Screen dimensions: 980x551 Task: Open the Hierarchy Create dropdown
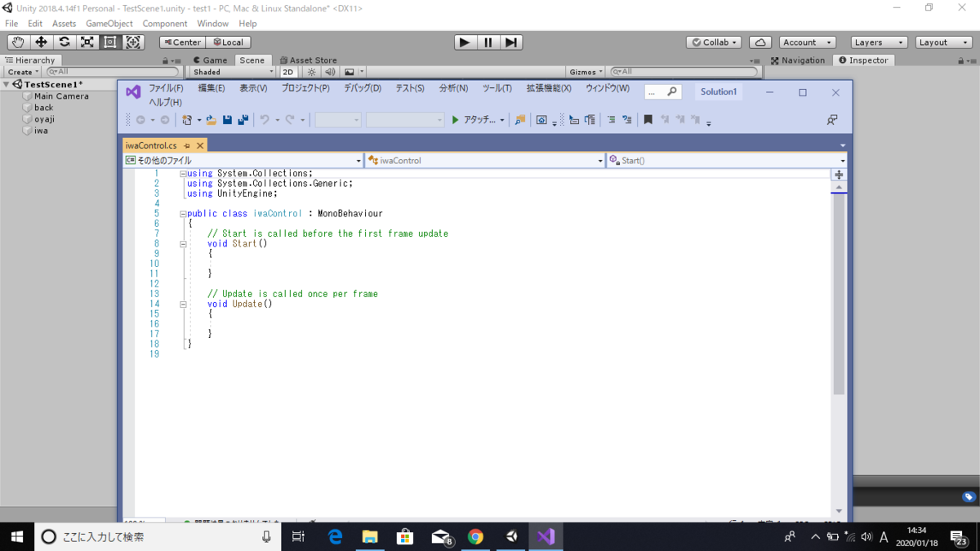click(x=23, y=72)
